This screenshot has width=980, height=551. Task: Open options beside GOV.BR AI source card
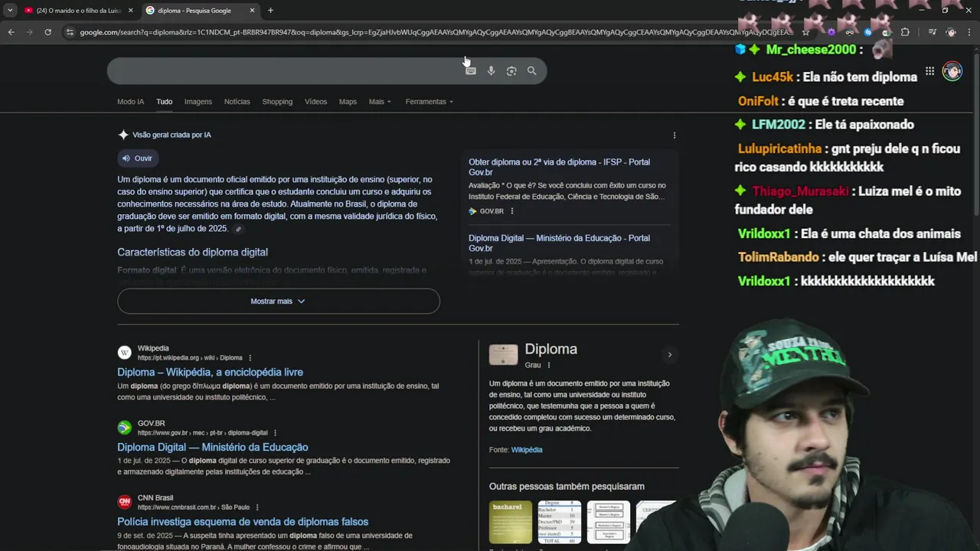(x=512, y=211)
